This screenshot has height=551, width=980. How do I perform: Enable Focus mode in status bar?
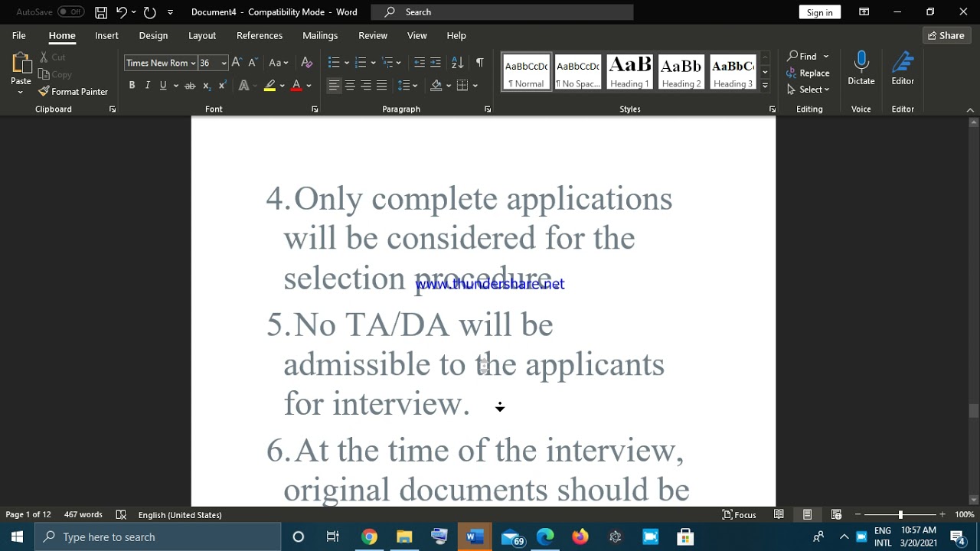pyautogui.click(x=740, y=515)
